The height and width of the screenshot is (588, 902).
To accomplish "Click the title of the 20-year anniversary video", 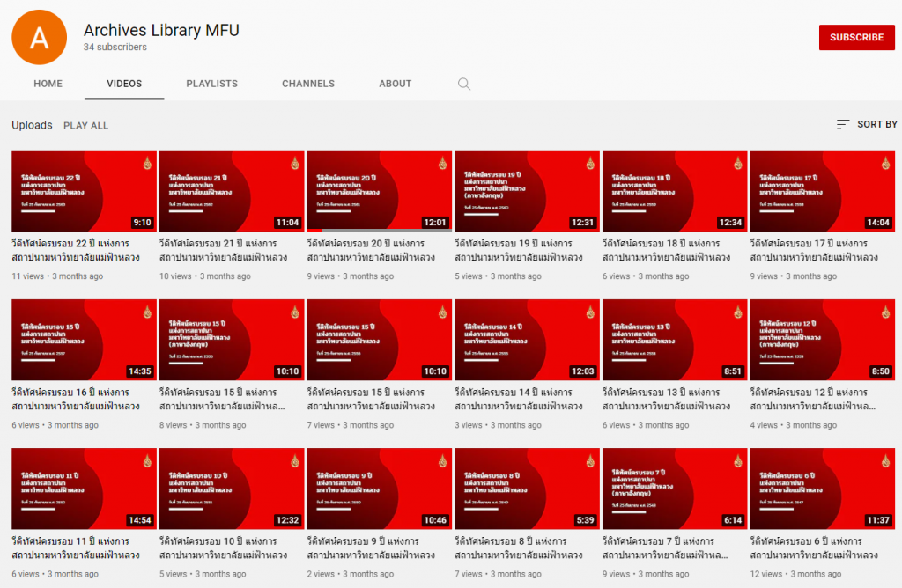I will pyautogui.click(x=371, y=250).
